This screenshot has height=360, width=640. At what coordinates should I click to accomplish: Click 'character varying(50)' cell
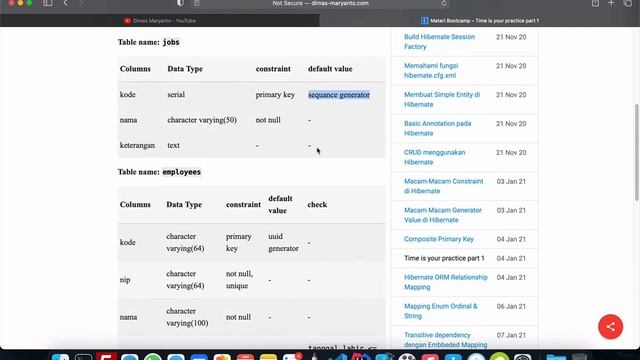point(202,120)
